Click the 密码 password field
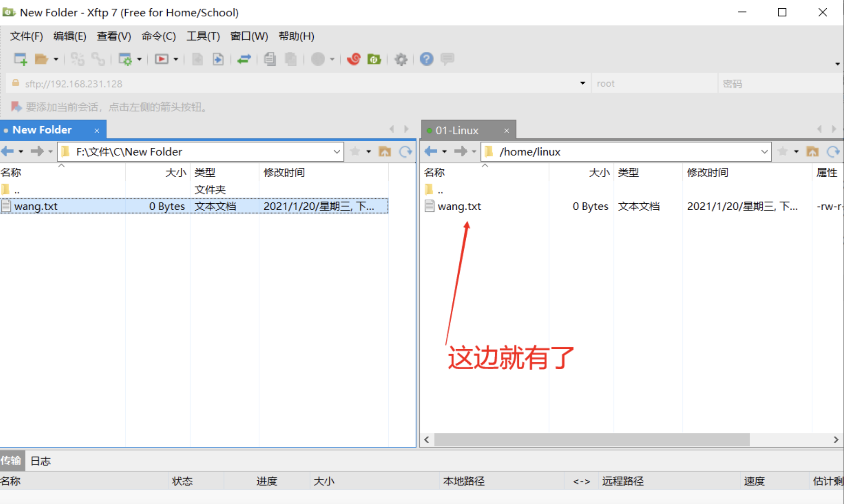The image size is (845, 504). click(781, 83)
